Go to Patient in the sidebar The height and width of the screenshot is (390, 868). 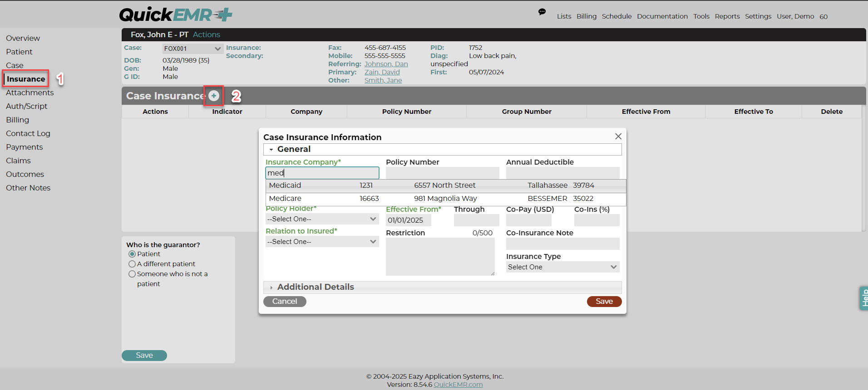pos(19,52)
